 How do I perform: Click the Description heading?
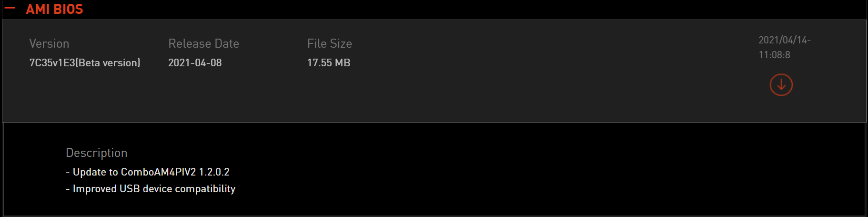click(x=96, y=153)
